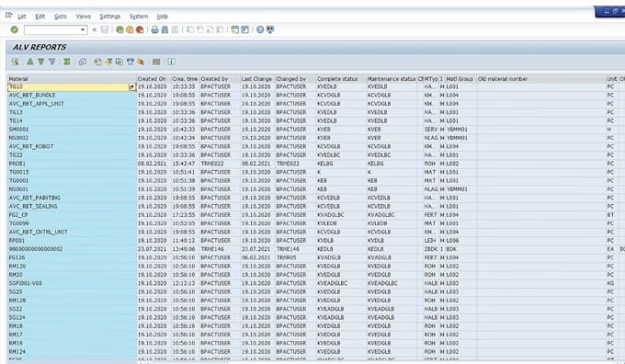Click the green Back icon
This screenshot has height=364, width=625.
(x=119, y=29)
